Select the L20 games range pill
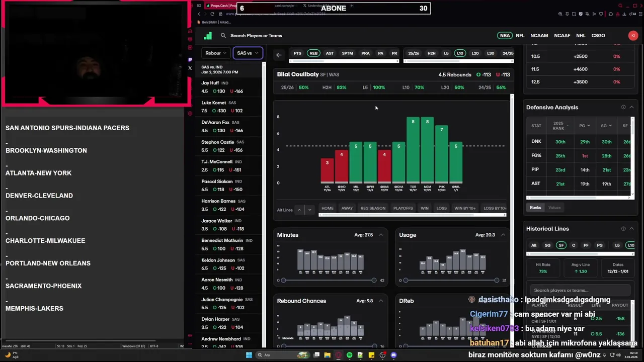Screen dimensions: 644x362 475,53
